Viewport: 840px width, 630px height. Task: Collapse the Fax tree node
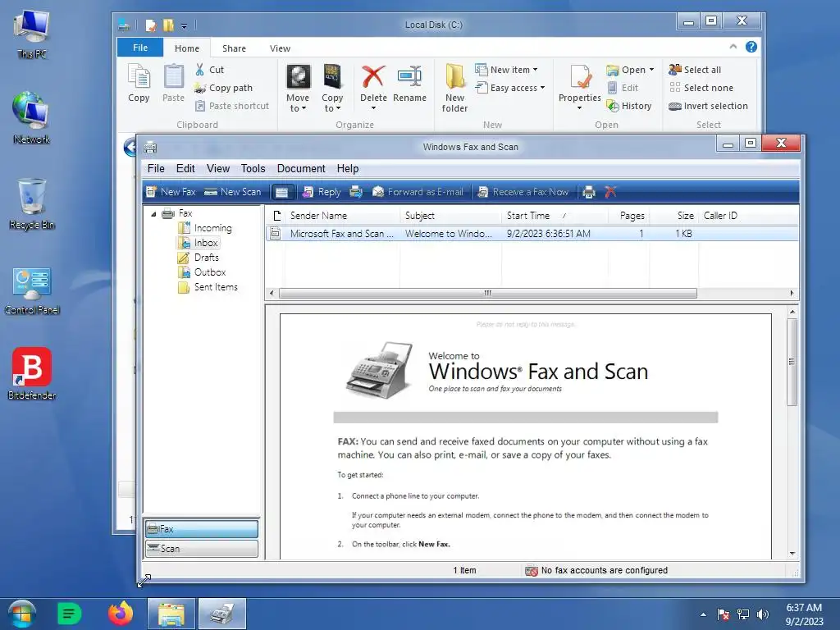pyautogui.click(x=153, y=214)
